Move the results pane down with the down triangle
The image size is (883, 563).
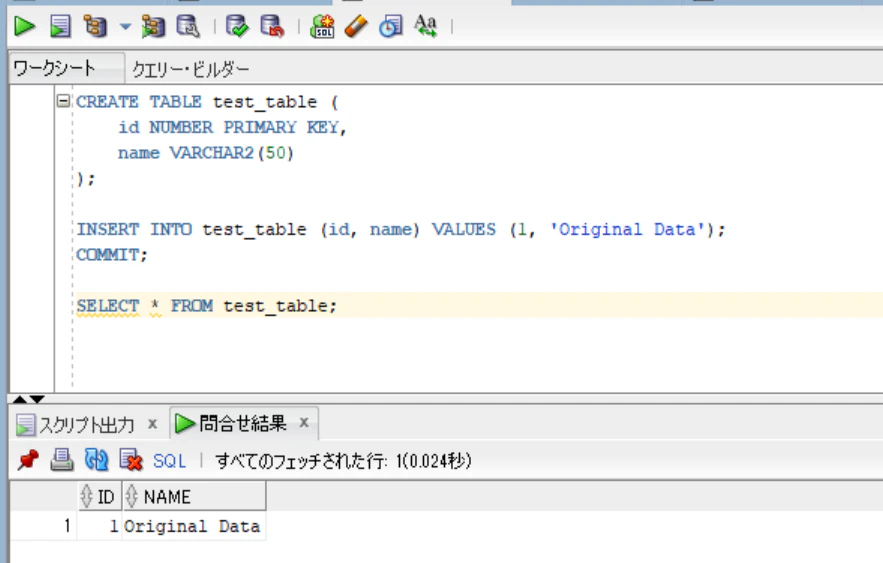37,399
